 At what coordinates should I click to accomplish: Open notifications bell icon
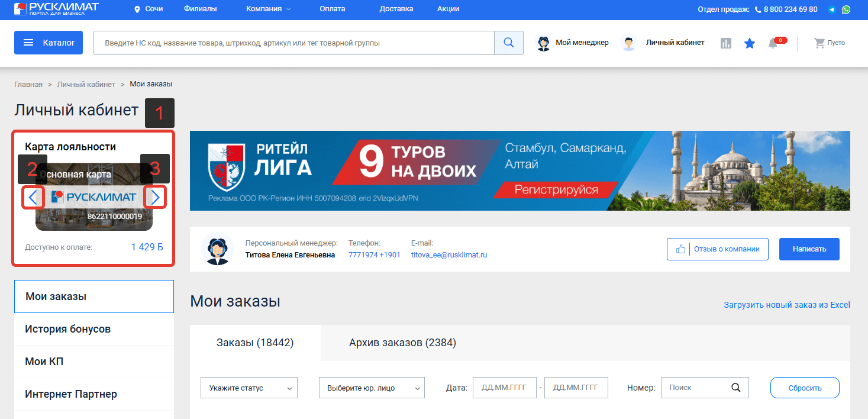[x=773, y=43]
